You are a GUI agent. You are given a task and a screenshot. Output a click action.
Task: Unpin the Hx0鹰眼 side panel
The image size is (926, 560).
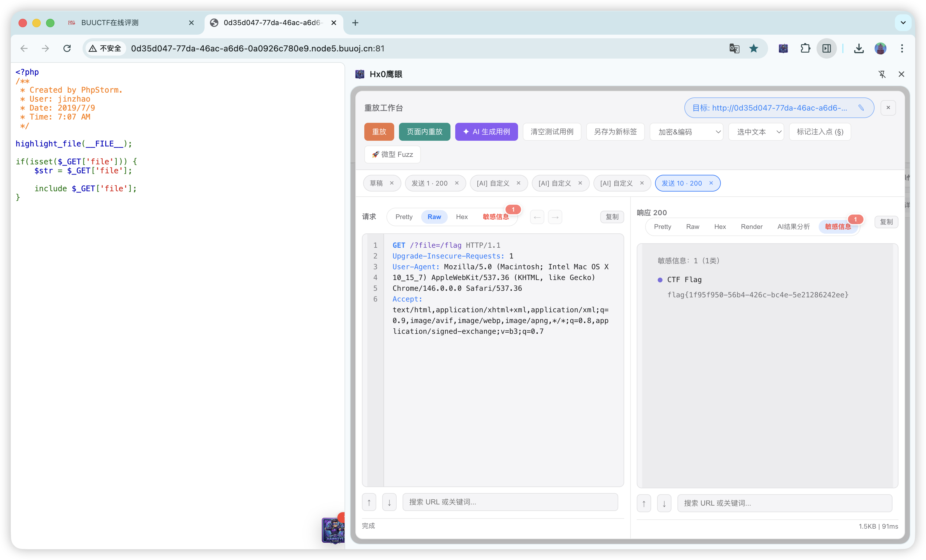(882, 74)
